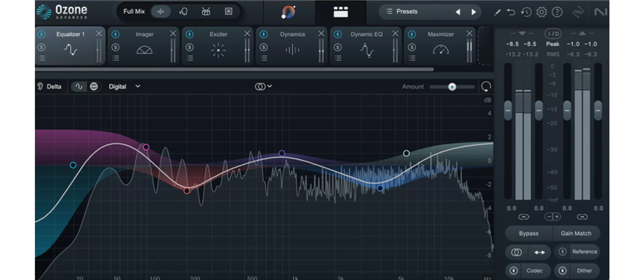Select the red EQ band node near 200 Hz
The image size is (644, 280).
[x=187, y=191]
